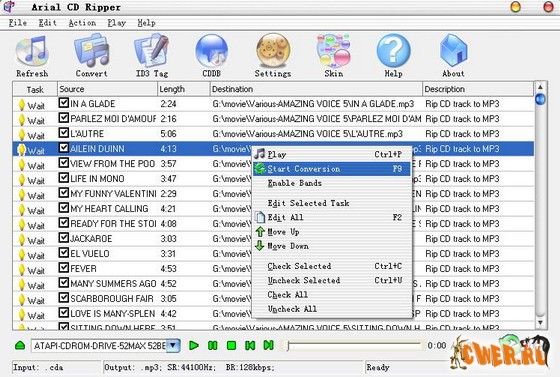Select the LOVE IS MANY-SPLEN track row
The width and height of the screenshot is (560, 377).
pos(274,313)
